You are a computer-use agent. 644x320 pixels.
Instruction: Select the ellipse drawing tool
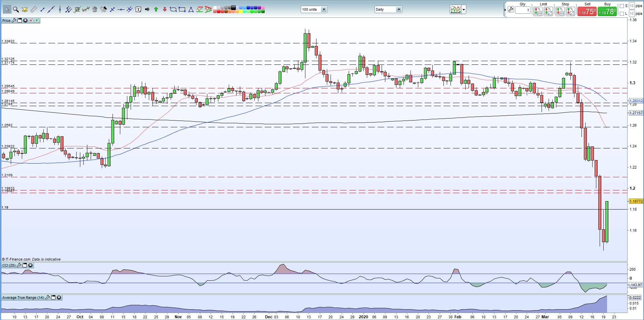pos(173,9)
